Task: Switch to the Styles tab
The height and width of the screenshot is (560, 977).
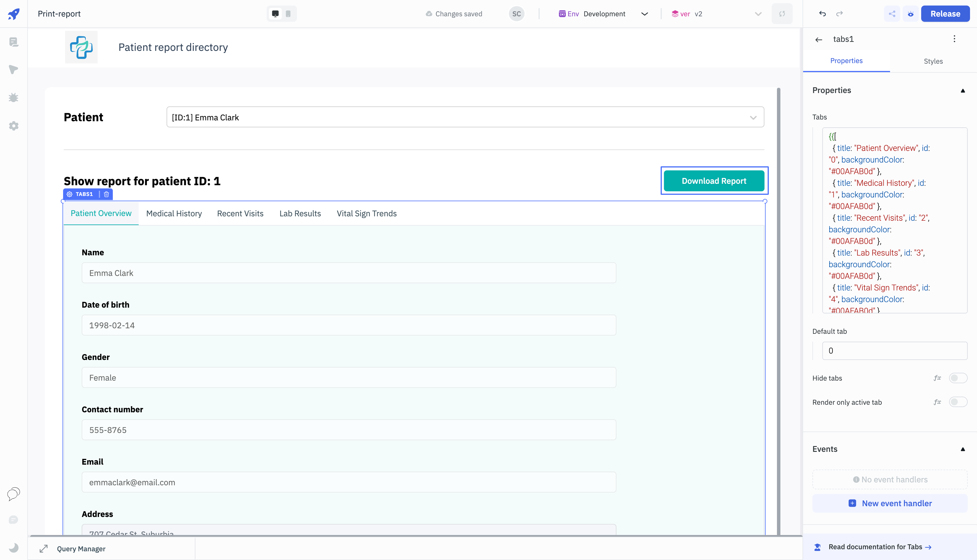Action: [x=933, y=61]
